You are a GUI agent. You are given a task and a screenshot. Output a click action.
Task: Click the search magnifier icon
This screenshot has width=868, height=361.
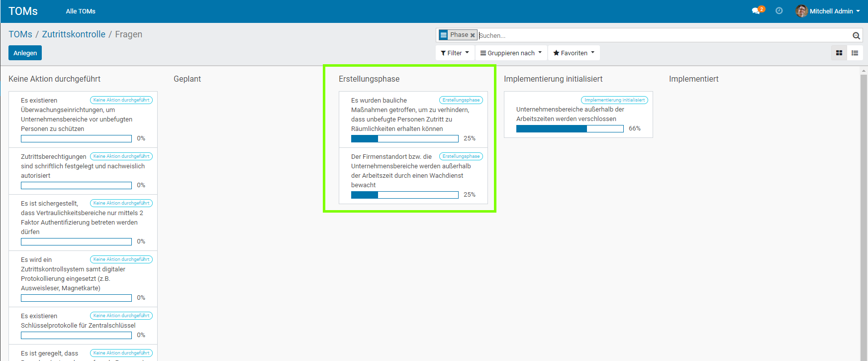point(856,35)
